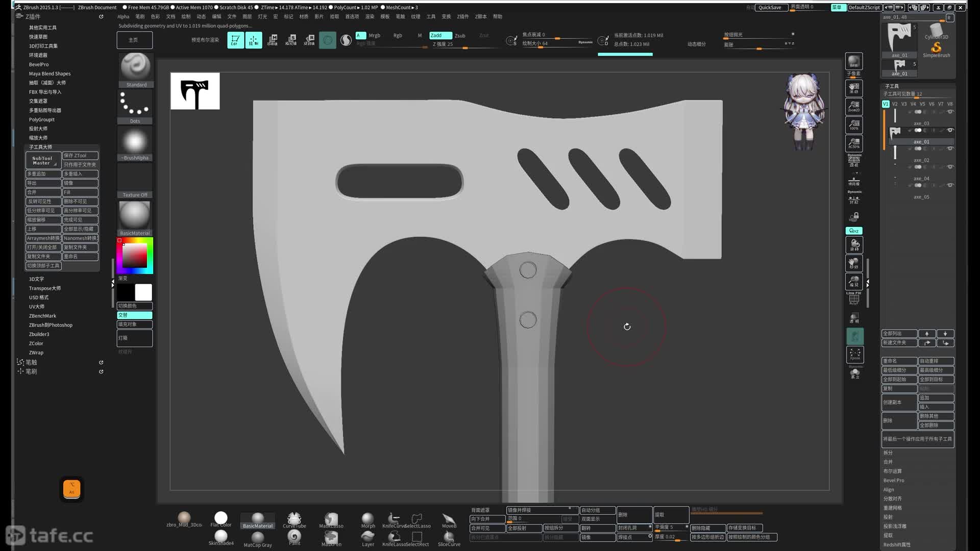The width and height of the screenshot is (980, 551).
Task: Select the Rotate gizmo icon with R
Action: tap(309, 40)
